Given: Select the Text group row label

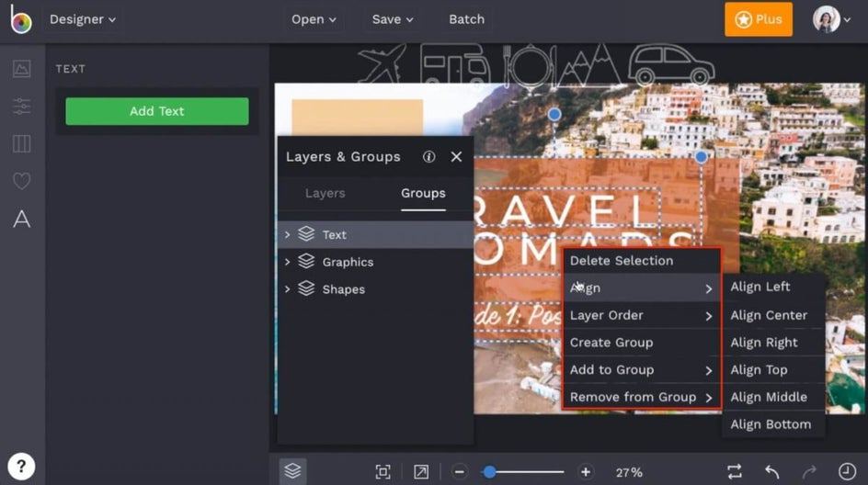Looking at the screenshot, I should [x=335, y=234].
